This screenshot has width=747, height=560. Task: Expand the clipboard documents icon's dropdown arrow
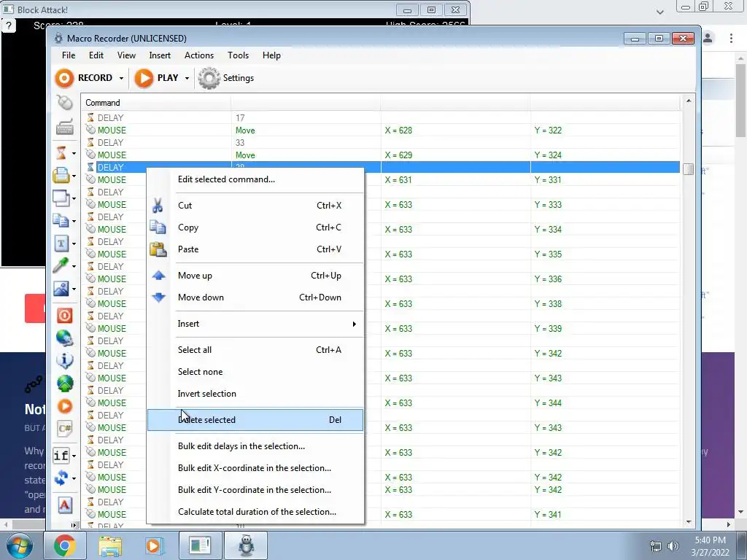point(74,221)
